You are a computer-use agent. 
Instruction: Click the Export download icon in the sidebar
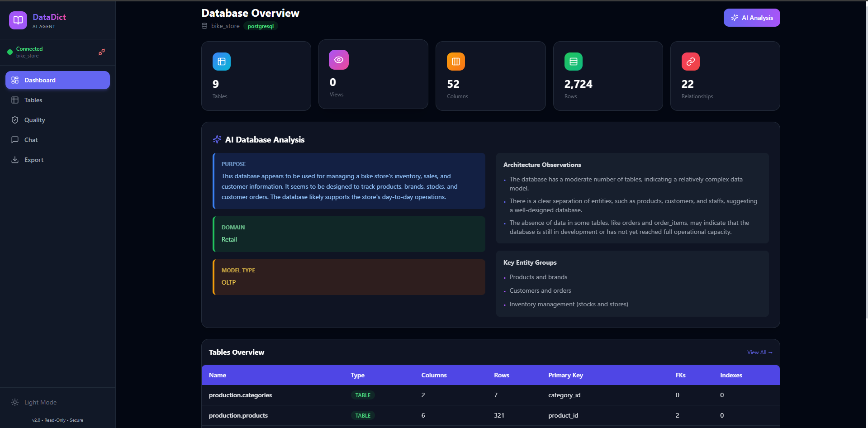tap(15, 160)
